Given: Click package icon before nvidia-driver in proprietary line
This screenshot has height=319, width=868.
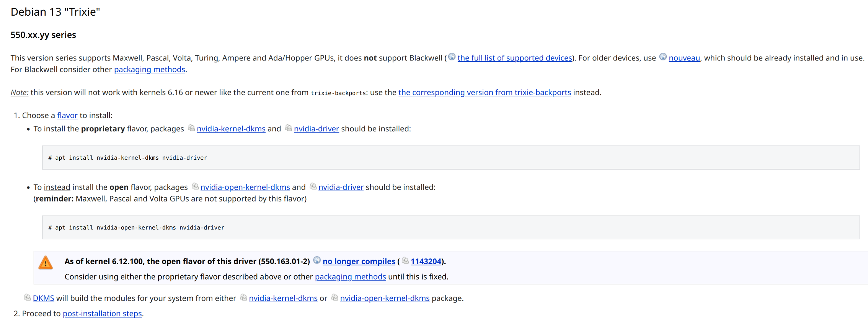Looking at the screenshot, I should click(289, 128).
